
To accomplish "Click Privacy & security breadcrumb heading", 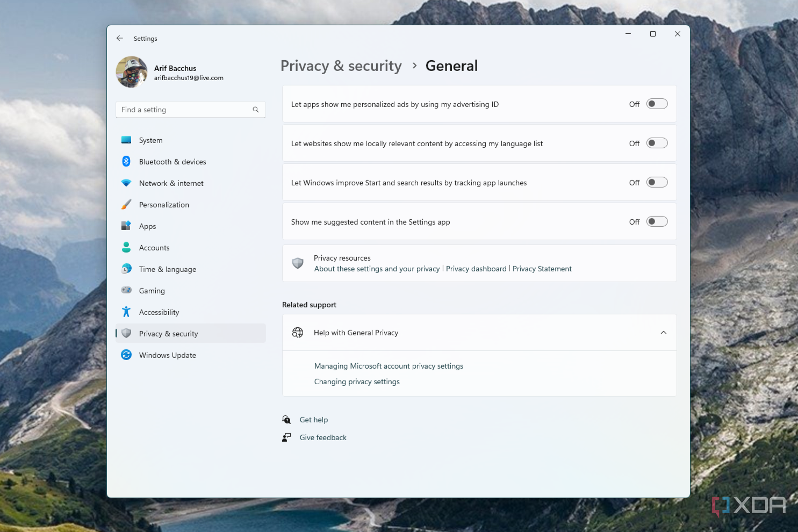I will 341,66.
